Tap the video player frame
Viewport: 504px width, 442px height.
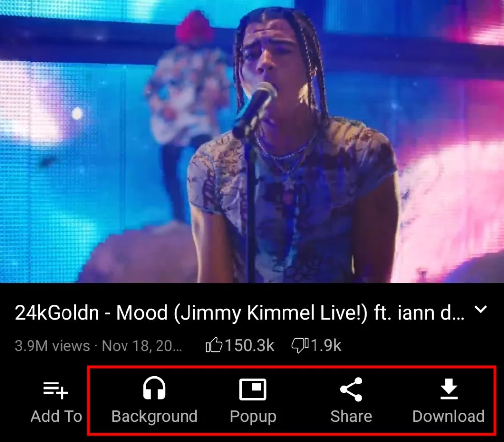point(252,141)
